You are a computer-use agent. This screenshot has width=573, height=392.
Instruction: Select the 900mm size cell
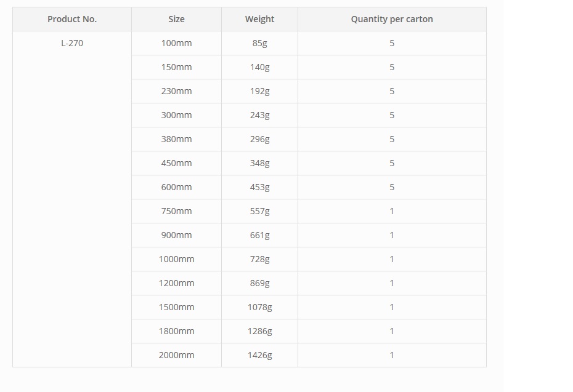[176, 235]
